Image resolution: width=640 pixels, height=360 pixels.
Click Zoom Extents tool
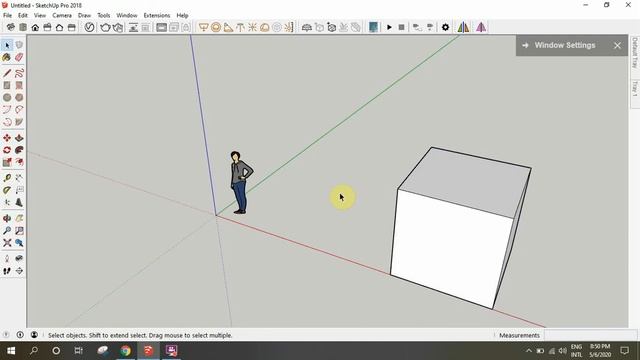coord(7,243)
